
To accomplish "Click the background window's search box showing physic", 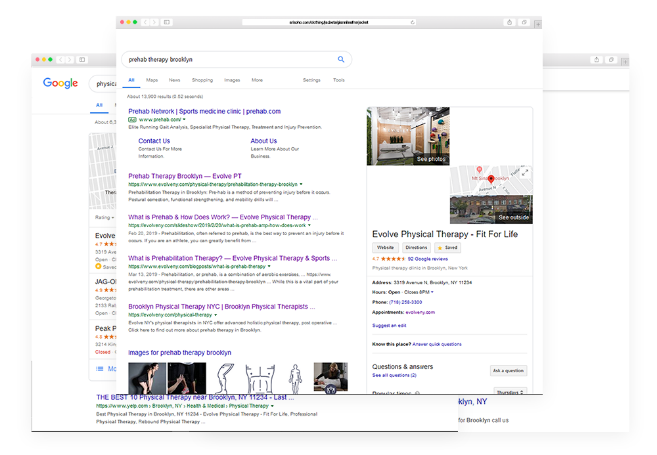I will click(103, 84).
